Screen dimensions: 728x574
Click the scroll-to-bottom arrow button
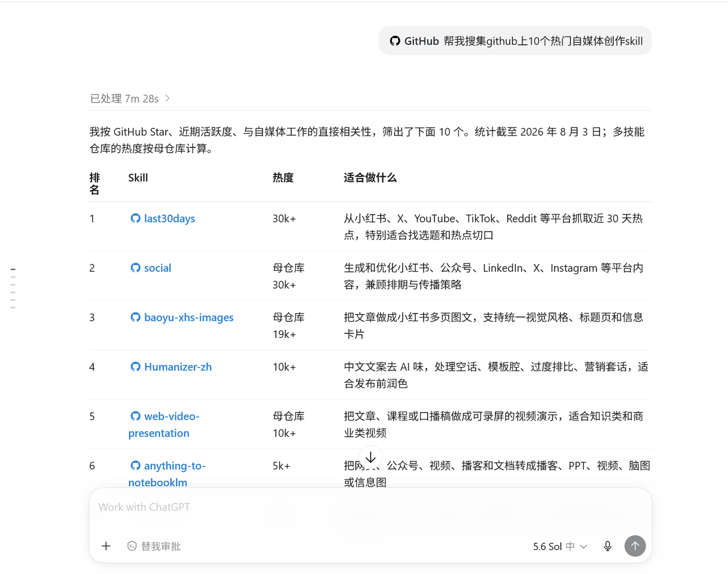[371, 457]
